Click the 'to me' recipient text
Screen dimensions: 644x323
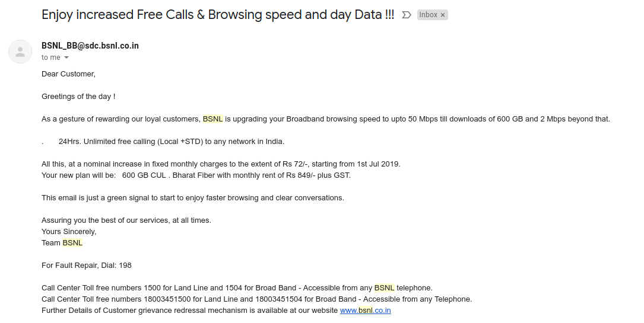pyautogui.click(x=51, y=57)
